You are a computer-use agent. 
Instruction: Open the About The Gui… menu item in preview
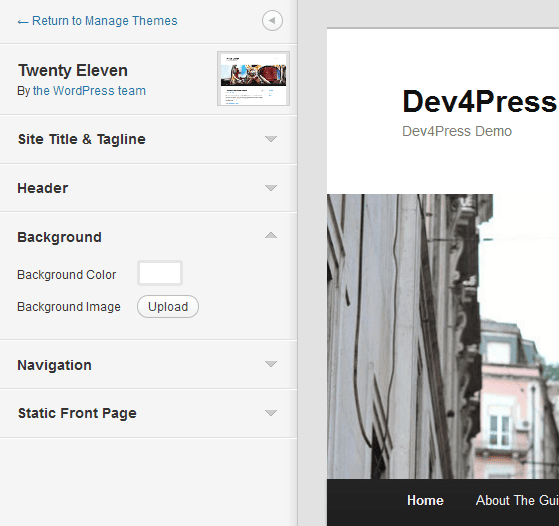(x=517, y=500)
